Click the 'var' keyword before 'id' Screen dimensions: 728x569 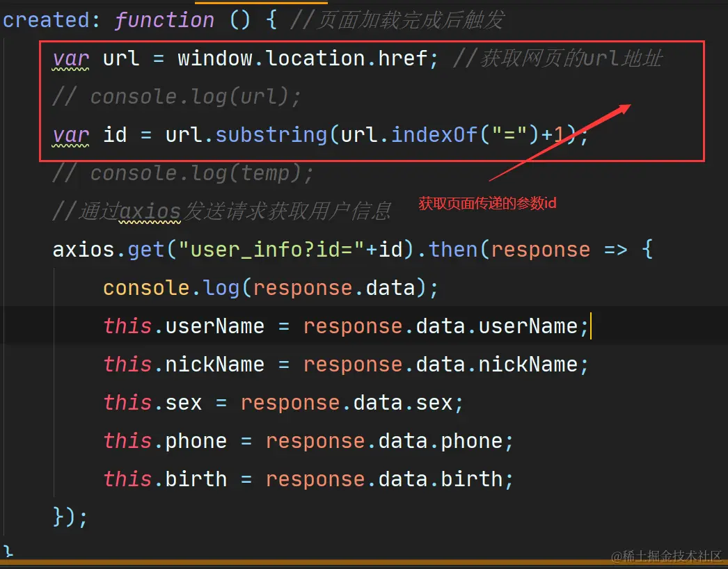tap(70, 135)
